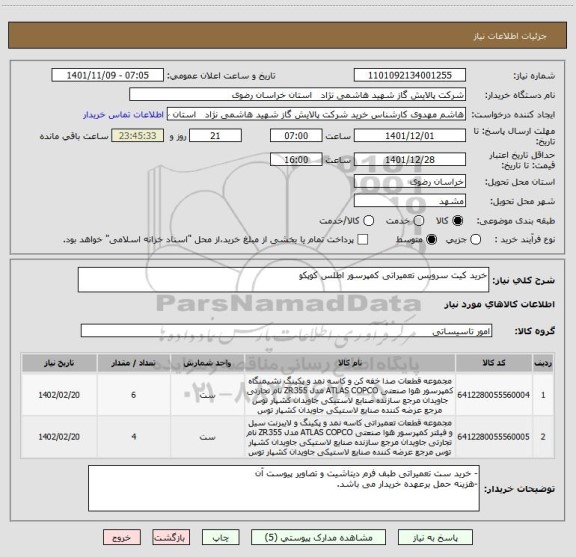
Task: Click the remaining time countdown 23:45:33
Action: 138,136
